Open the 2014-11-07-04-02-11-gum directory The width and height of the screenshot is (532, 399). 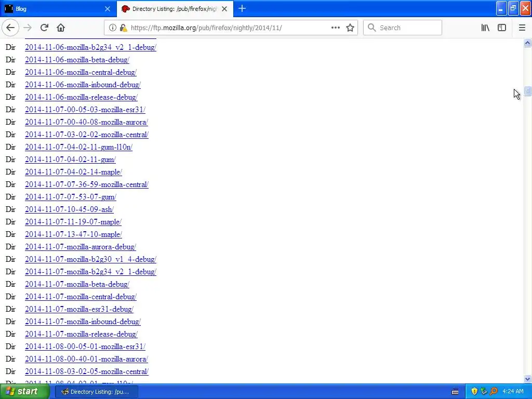pos(70,159)
